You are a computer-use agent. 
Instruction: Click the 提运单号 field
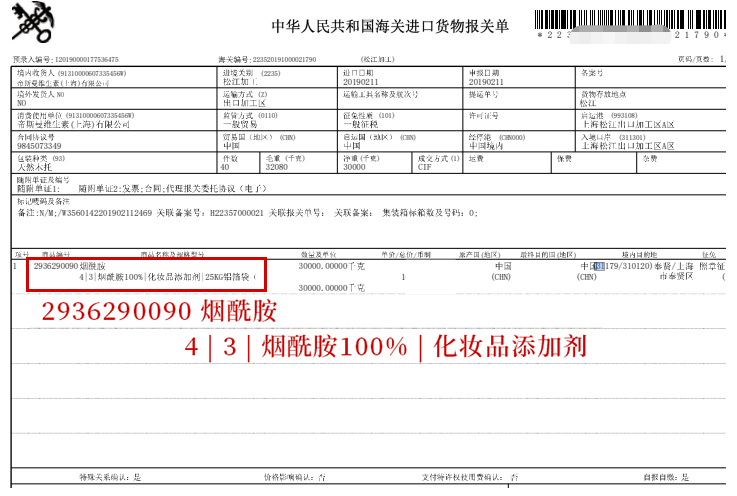click(x=519, y=99)
